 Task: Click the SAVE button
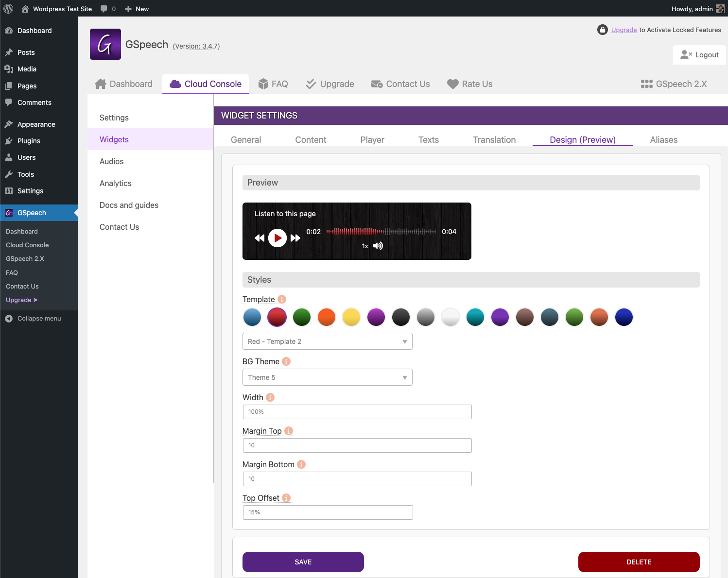tap(303, 562)
